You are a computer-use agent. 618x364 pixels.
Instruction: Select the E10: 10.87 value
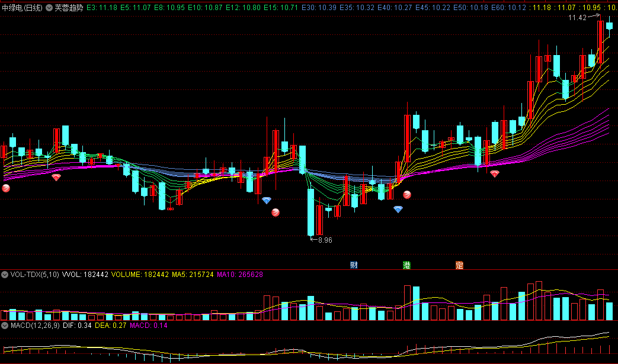206,8
